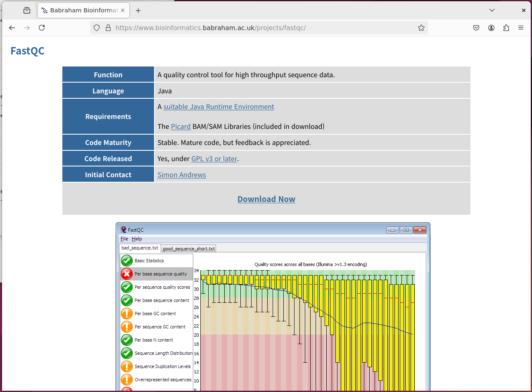Close the Babraham Bioinformatics tab

123,11
